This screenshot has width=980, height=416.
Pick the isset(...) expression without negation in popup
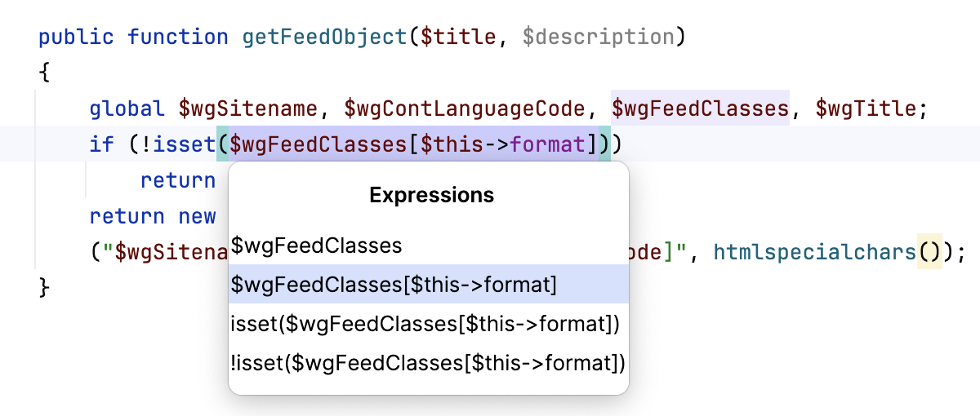pos(425,324)
